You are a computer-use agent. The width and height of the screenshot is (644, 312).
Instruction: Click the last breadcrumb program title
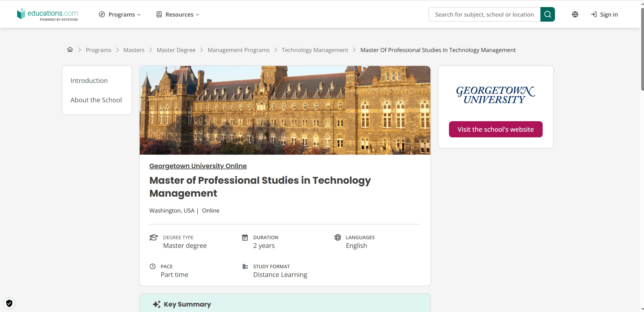[438, 50]
